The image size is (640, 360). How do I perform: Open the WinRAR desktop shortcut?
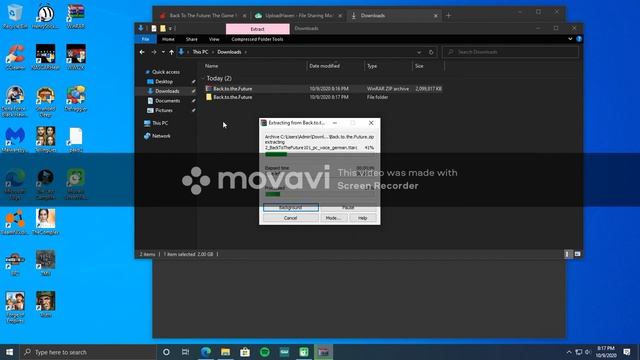(76, 16)
